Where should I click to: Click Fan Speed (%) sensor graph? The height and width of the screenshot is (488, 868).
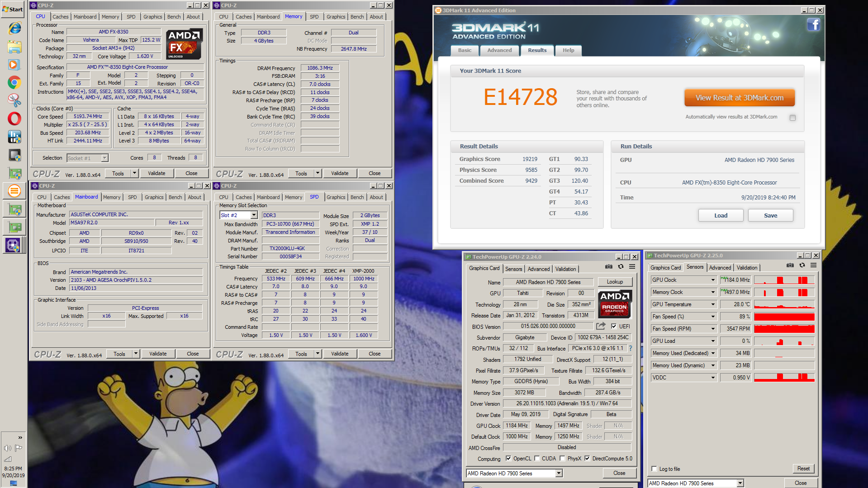(x=784, y=317)
